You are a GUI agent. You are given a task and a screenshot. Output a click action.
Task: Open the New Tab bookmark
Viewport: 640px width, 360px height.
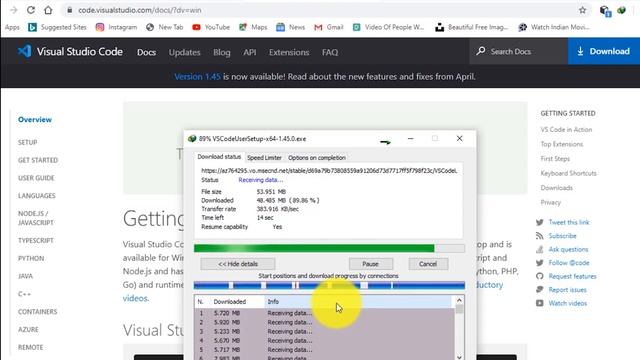point(164,27)
